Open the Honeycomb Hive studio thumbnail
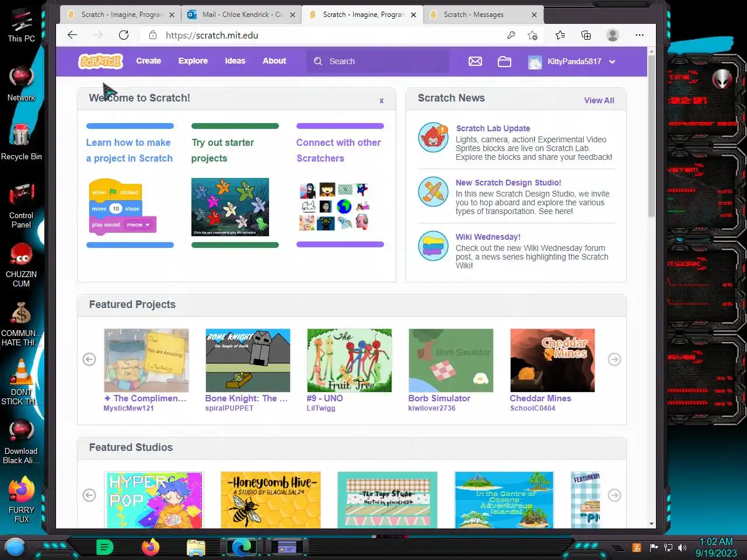 [271, 500]
